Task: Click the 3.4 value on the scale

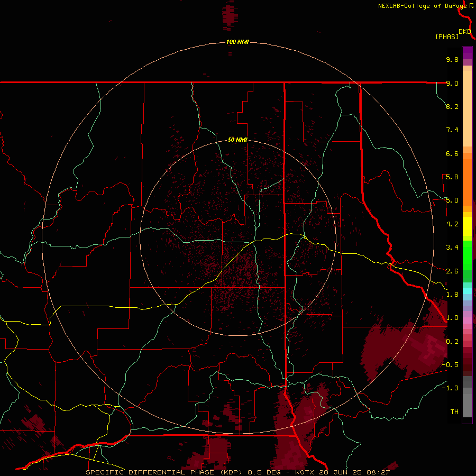Action: [452, 248]
